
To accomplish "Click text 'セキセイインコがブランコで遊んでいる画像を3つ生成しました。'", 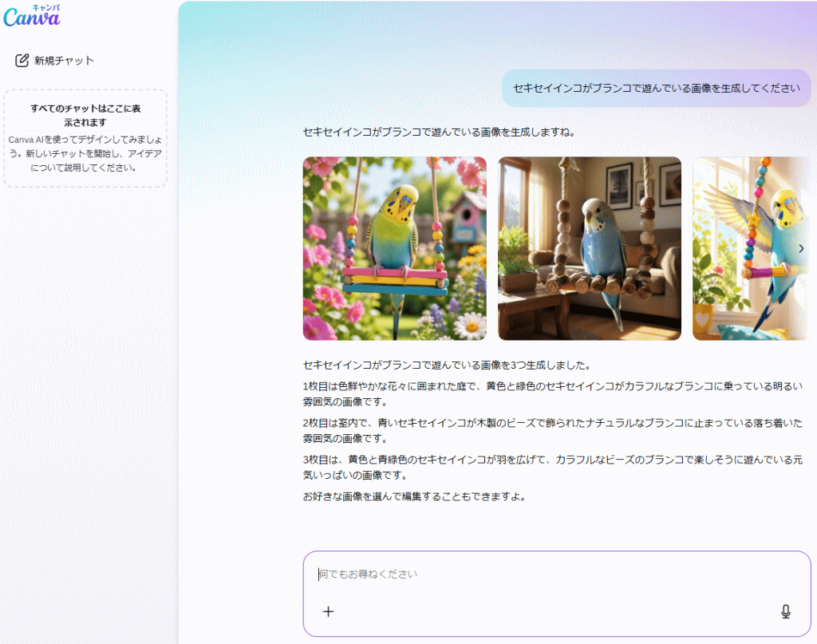I will click(448, 365).
